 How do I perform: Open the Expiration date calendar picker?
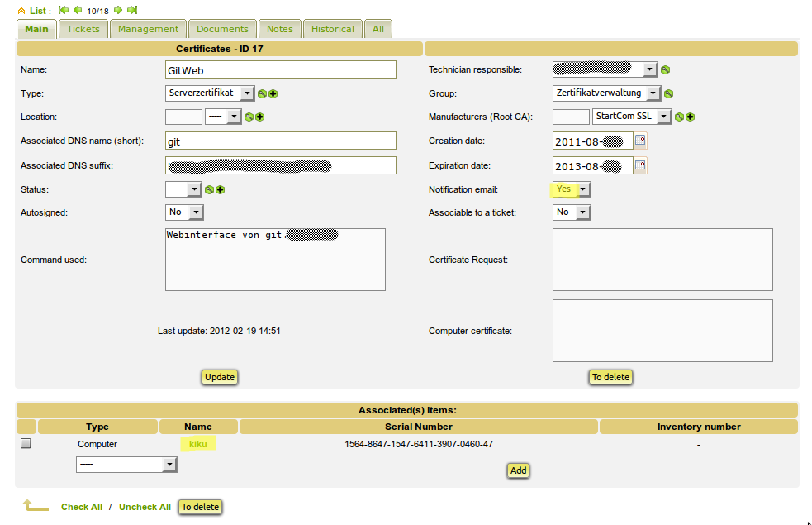(640, 165)
